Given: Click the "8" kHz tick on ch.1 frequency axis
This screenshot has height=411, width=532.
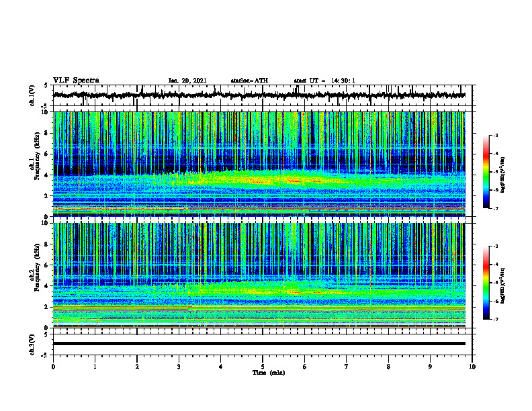Looking at the screenshot, I should pos(47,133).
